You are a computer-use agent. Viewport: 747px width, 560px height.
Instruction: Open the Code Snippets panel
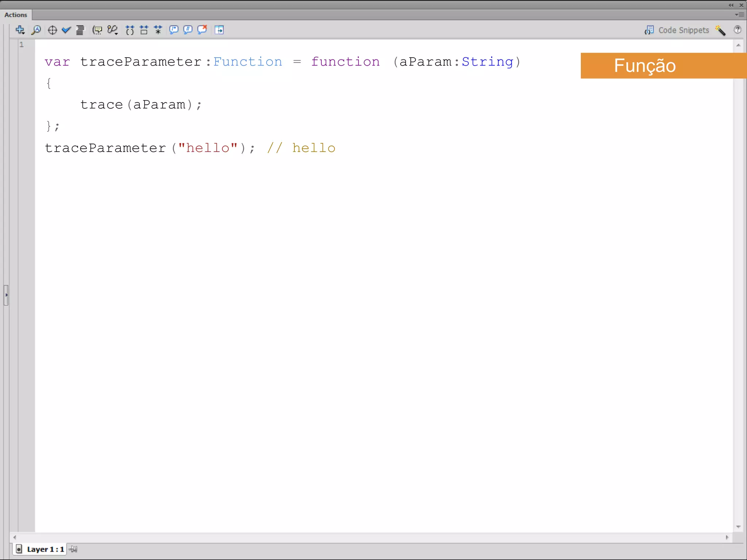[684, 30]
